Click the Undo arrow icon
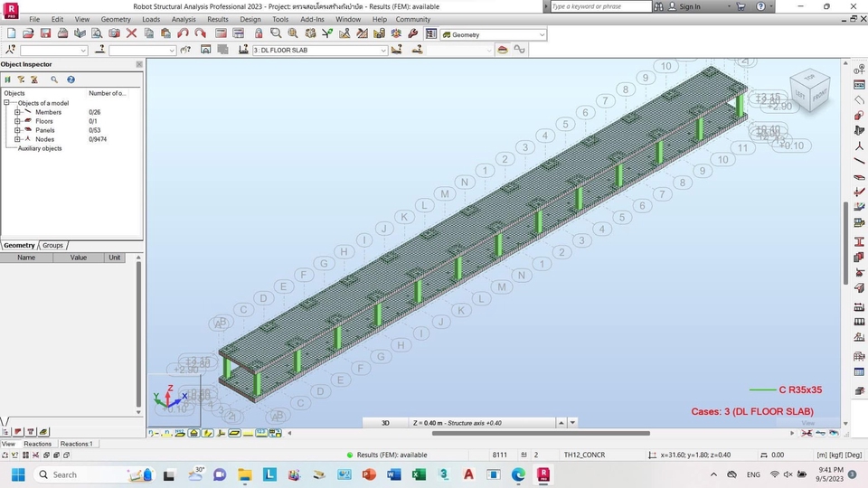This screenshot has width=868, height=488. [x=184, y=33]
